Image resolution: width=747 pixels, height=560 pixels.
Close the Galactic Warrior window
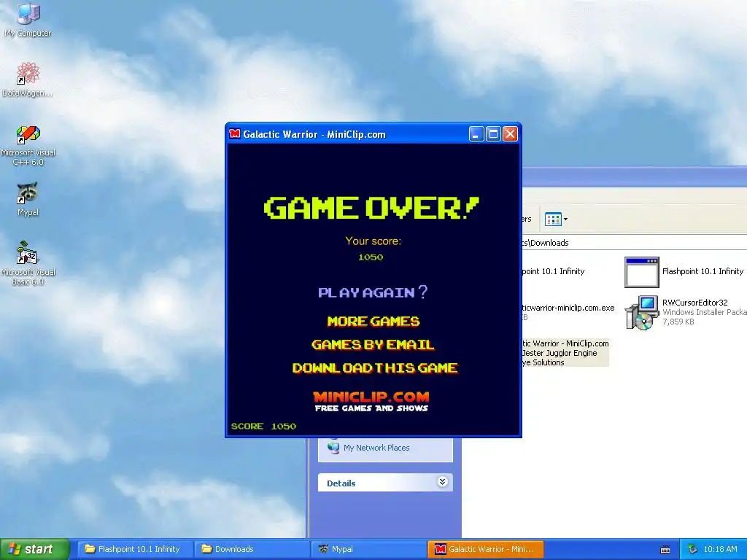(x=510, y=134)
